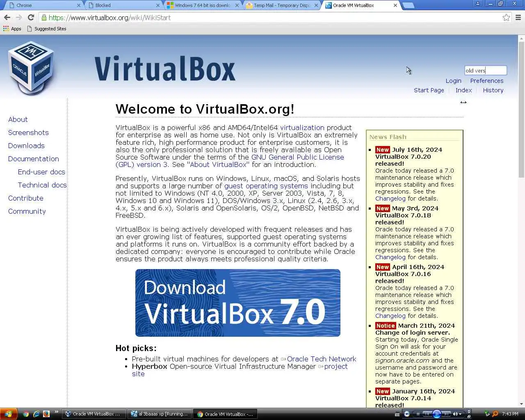This screenshot has height=420, width=525.
Task: Open the volume dropdown arrow in media toolbar
Action: tap(460, 414)
